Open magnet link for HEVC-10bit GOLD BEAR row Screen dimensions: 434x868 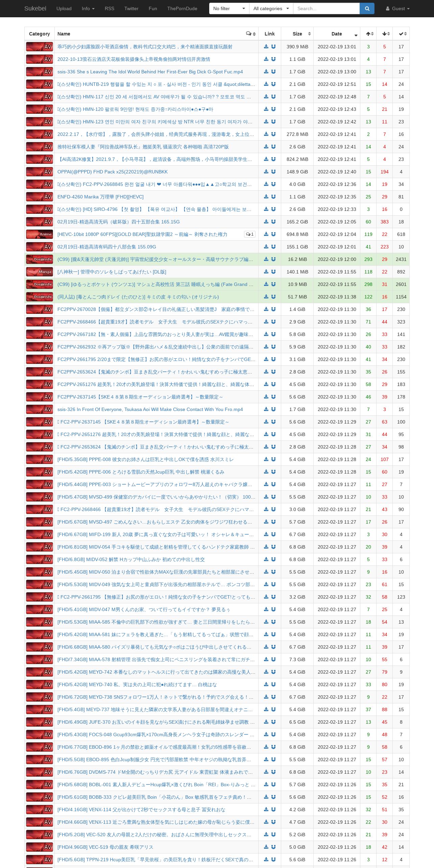(273, 234)
